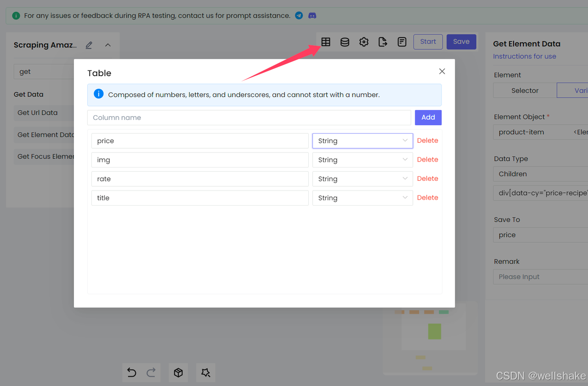The image size is (588, 386).
Task: Open the logs document icon
Action: pos(402,42)
